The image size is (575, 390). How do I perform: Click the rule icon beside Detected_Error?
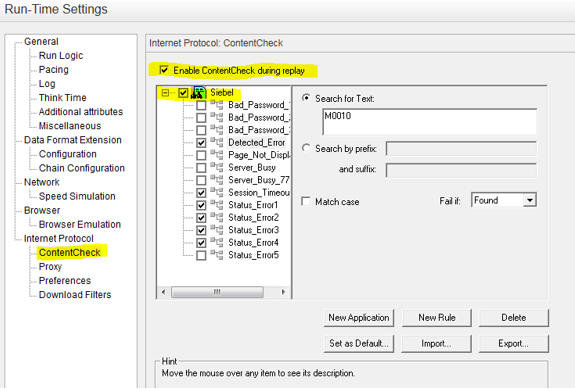click(217, 142)
